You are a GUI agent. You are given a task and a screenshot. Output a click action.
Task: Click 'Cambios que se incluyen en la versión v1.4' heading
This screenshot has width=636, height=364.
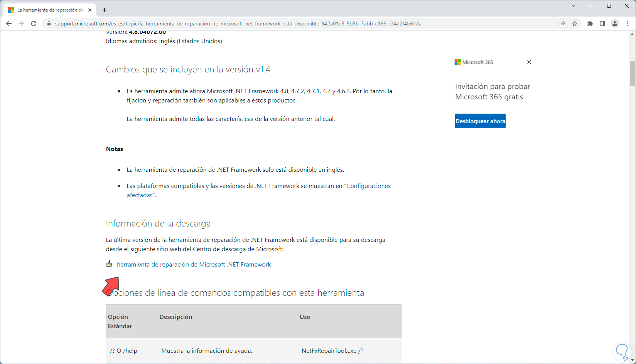click(188, 69)
